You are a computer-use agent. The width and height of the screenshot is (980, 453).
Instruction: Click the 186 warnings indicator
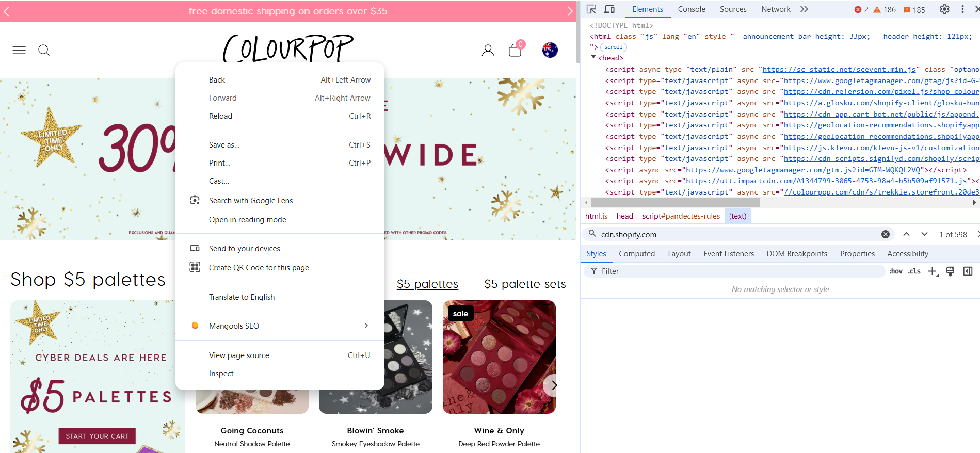click(x=885, y=9)
